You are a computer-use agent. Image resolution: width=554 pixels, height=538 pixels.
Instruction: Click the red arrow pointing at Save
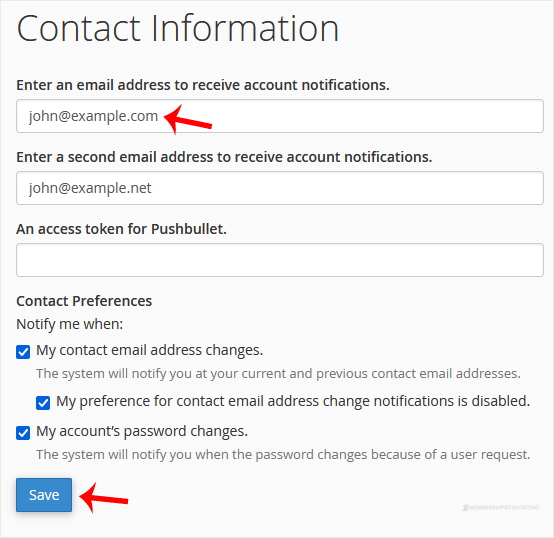104,498
